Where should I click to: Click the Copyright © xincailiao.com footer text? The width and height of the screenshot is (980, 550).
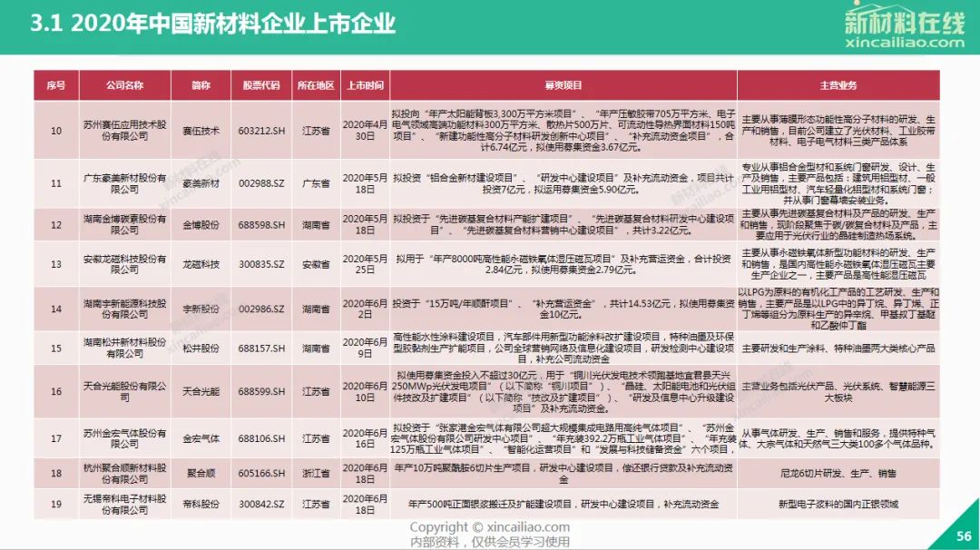coord(489,527)
